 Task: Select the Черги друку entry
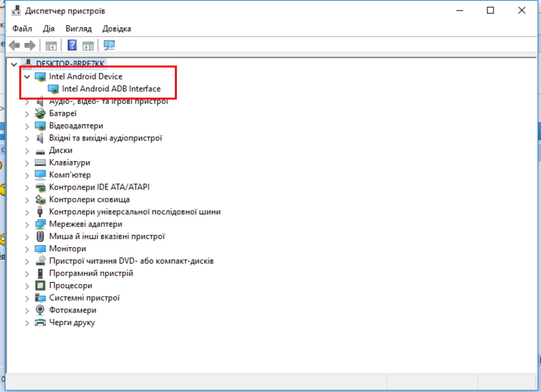tap(72, 322)
